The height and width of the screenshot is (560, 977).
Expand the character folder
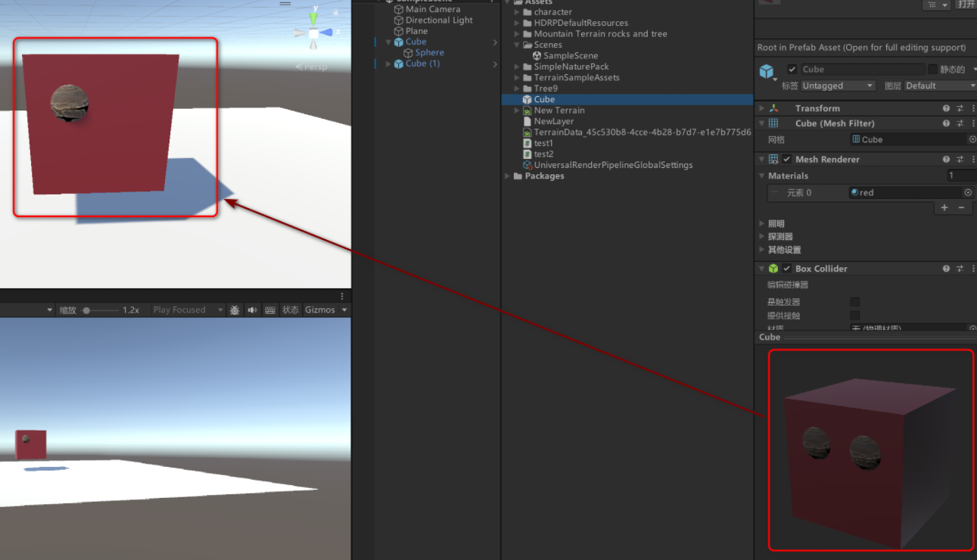pyautogui.click(x=517, y=12)
